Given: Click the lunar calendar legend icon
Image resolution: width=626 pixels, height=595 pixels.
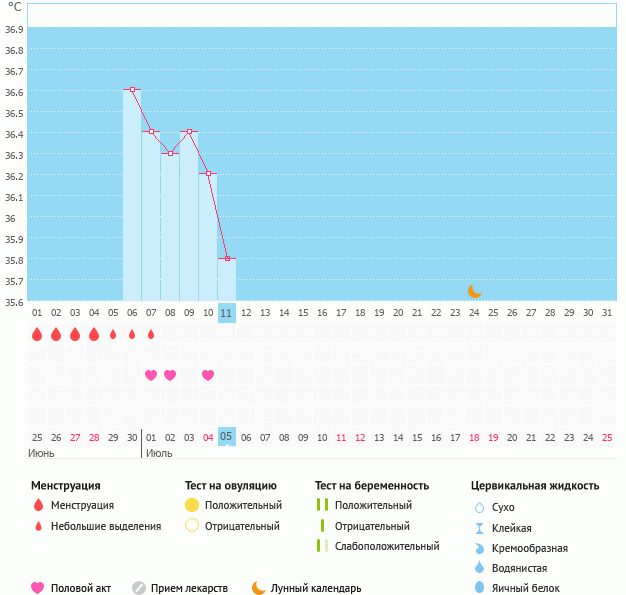Looking at the screenshot, I should tap(259, 588).
